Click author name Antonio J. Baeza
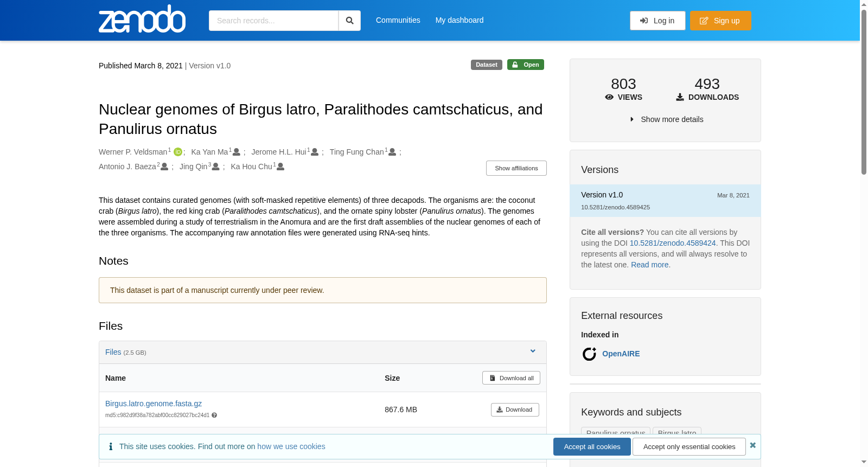Image resolution: width=868 pixels, height=467 pixels. [127, 167]
